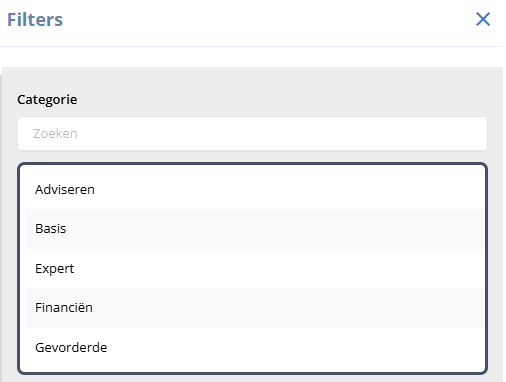Choose the Gevorderde category
506x382 pixels.
point(254,347)
